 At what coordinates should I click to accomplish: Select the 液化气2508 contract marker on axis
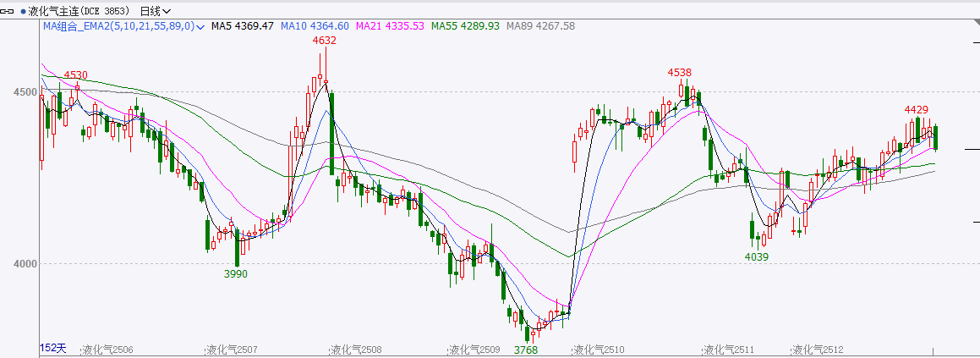[356, 350]
